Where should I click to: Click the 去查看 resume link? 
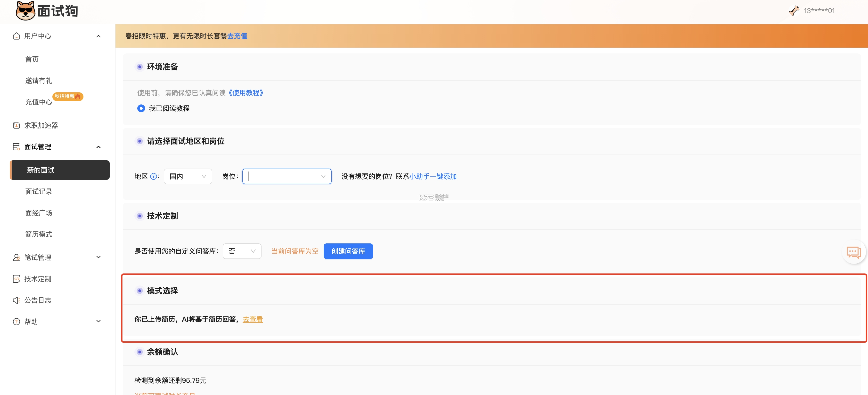253,319
